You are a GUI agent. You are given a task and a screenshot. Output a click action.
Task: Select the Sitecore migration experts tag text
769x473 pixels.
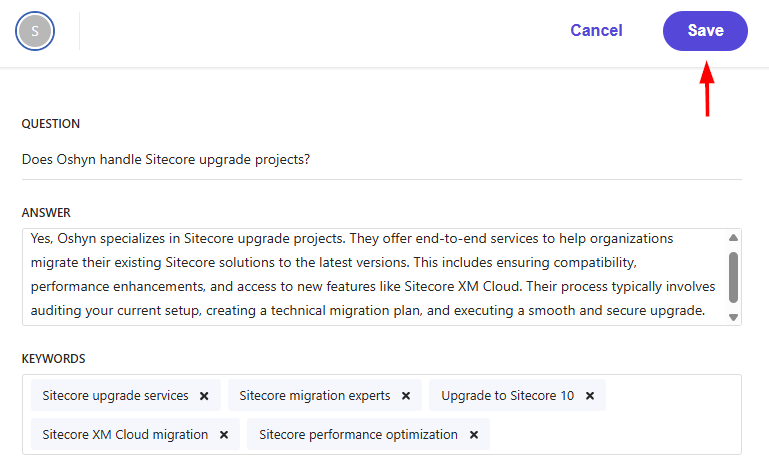pos(315,395)
